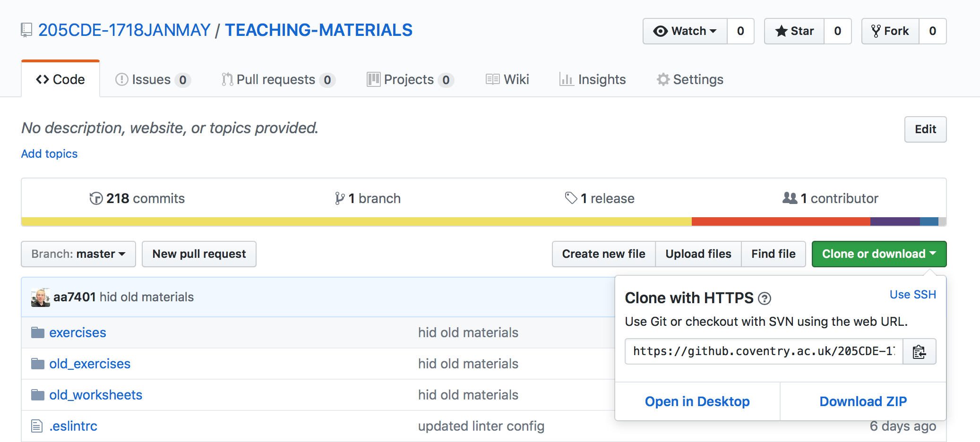Copy clone URL to clipboard icon
The image size is (980, 442).
click(920, 351)
